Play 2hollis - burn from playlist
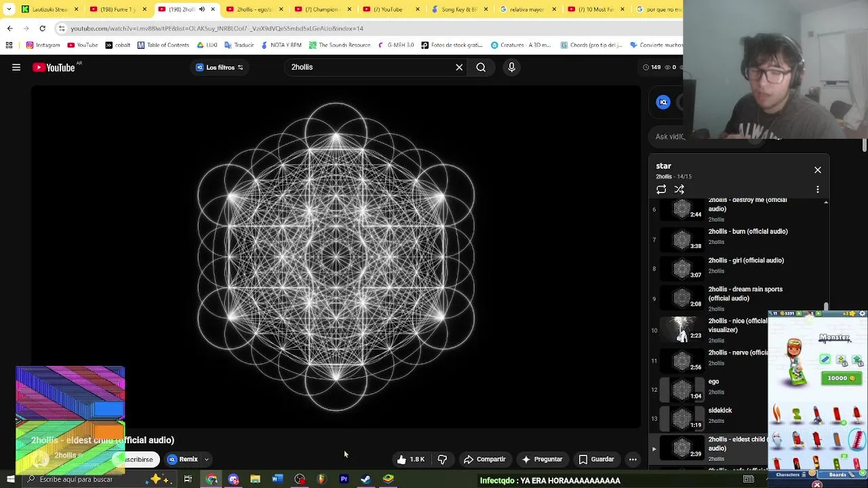 coord(738,239)
